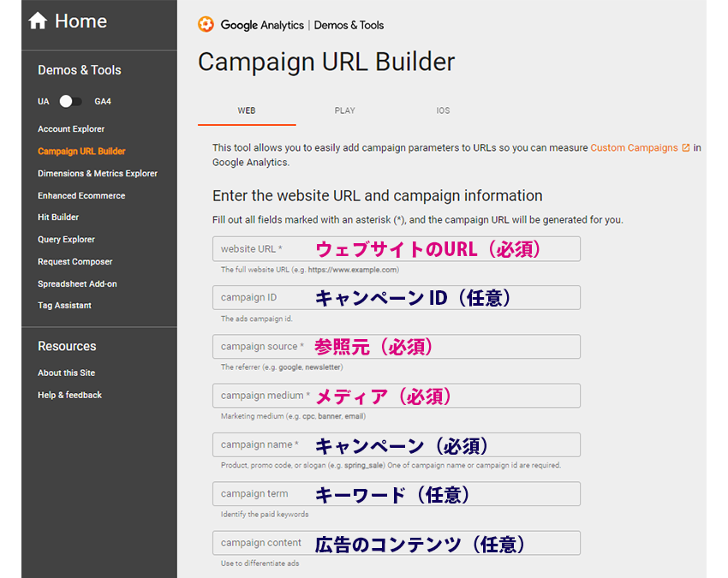Viewport: 728px width, 578px height.
Task: Focus the campaign term input field
Action: [x=397, y=493]
